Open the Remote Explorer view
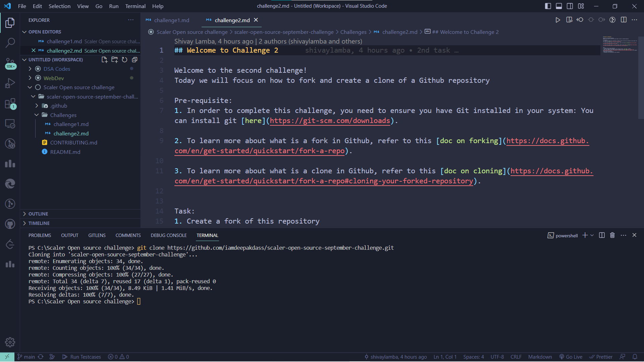 pos(10,124)
